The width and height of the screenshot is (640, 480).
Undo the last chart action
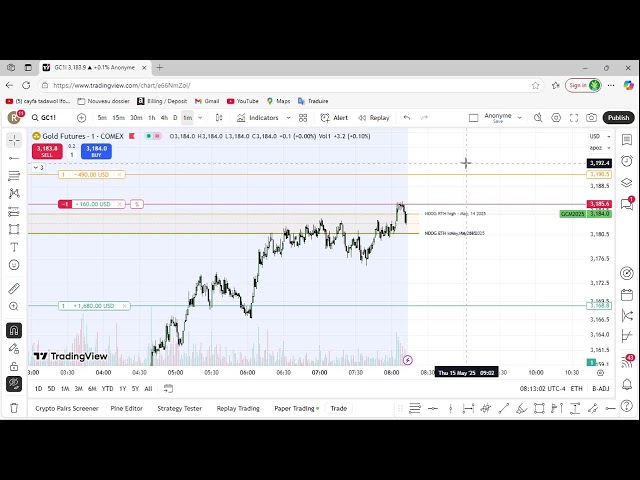pos(407,118)
